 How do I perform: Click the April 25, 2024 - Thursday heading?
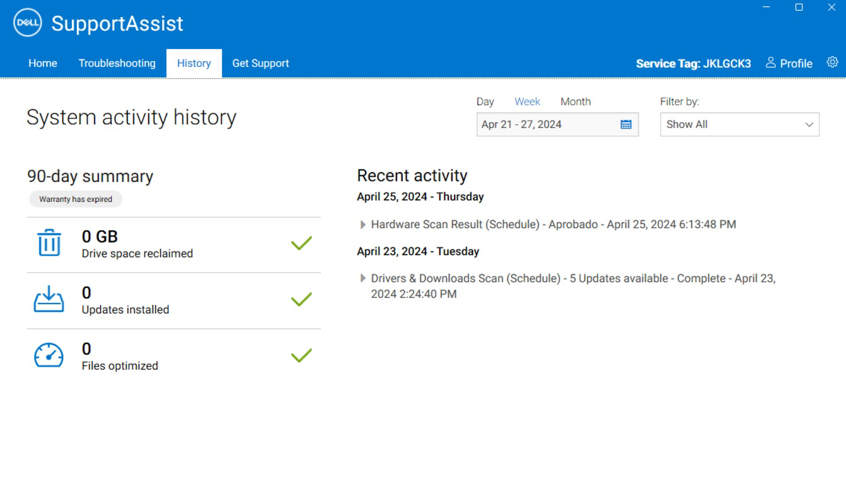pyautogui.click(x=420, y=197)
